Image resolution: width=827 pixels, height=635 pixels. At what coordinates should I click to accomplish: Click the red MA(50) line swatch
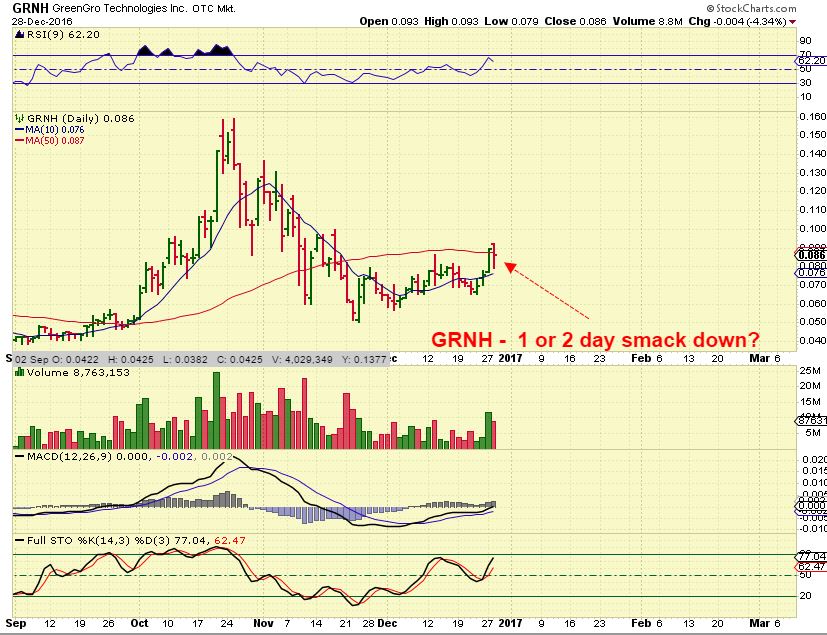(x=20, y=141)
